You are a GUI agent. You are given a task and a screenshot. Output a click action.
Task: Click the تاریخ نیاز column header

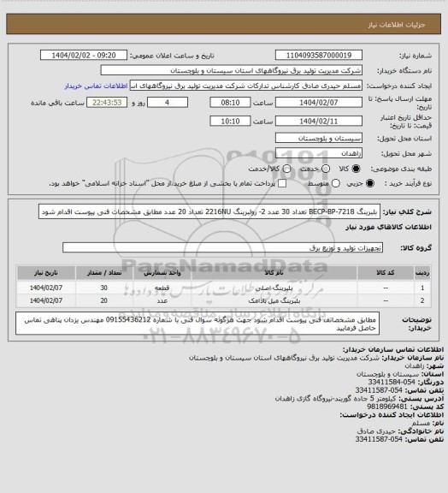tap(46, 273)
